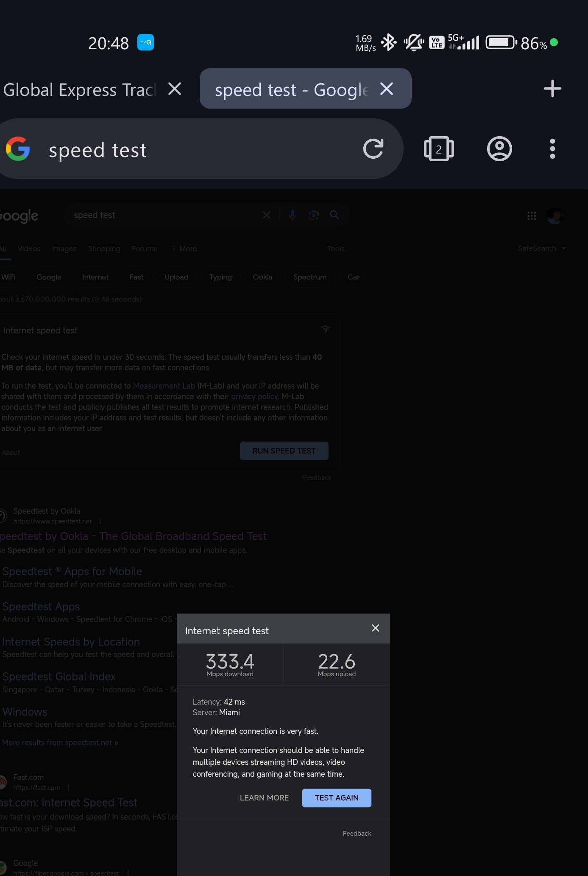Switch to Videos results tab
This screenshot has width=588, height=876.
coord(29,249)
